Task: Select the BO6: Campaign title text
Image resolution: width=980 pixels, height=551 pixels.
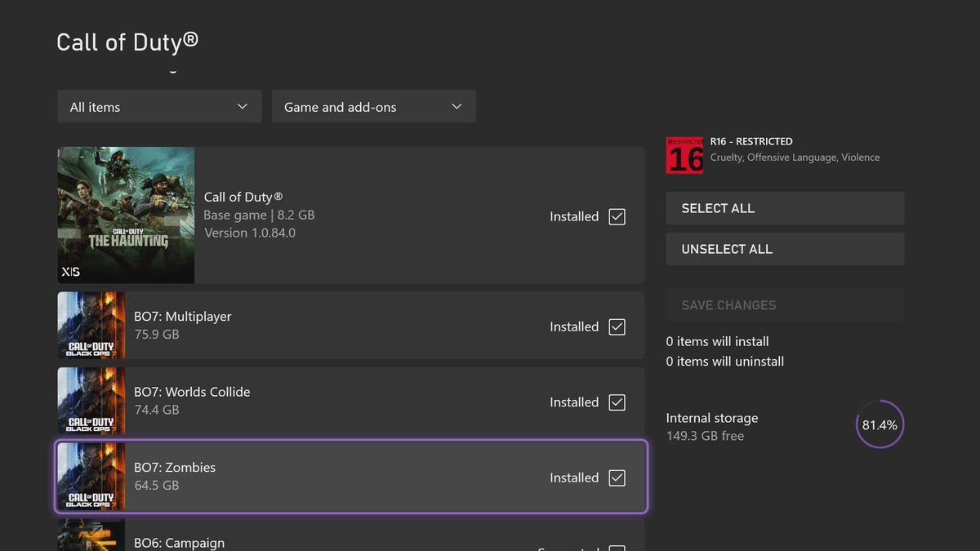Action: click(179, 543)
